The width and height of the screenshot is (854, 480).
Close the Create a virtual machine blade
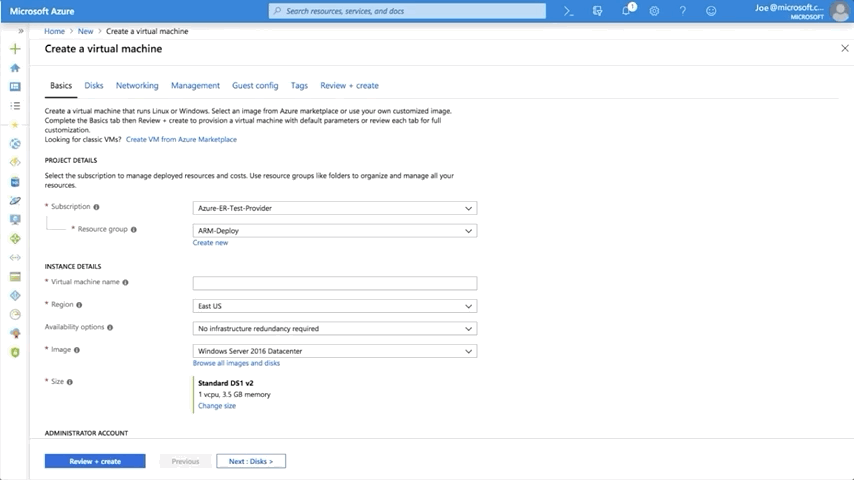click(845, 48)
